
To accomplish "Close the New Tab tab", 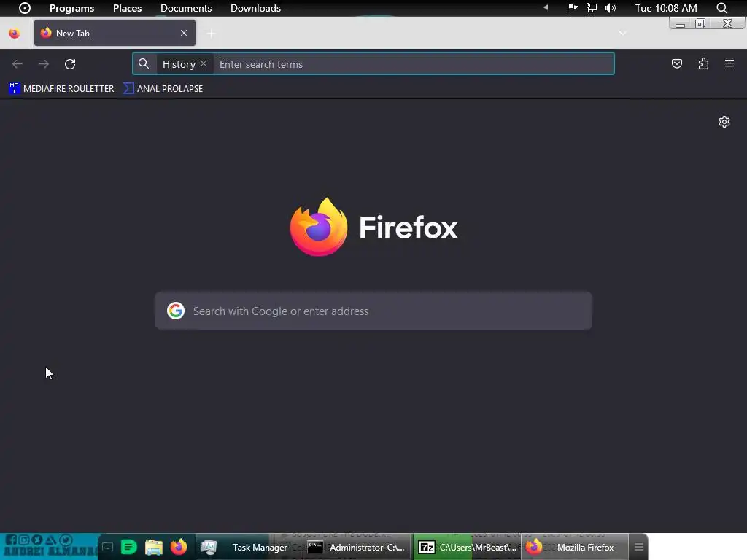I will (184, 33).
